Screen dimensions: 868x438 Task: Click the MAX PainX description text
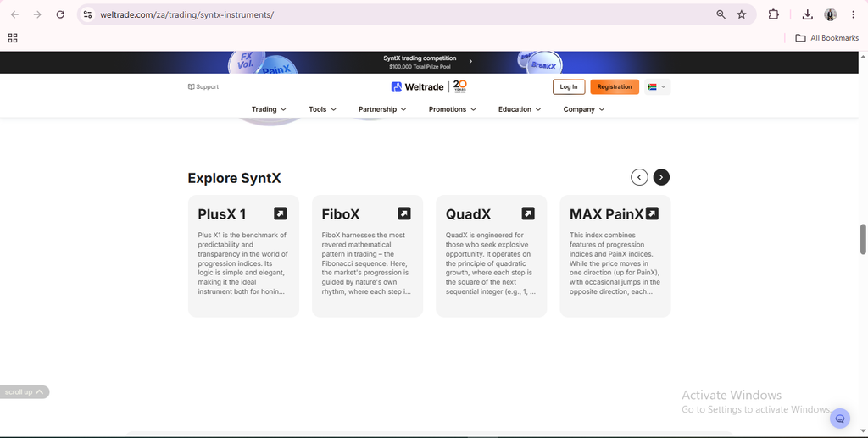tap(615, 263)
